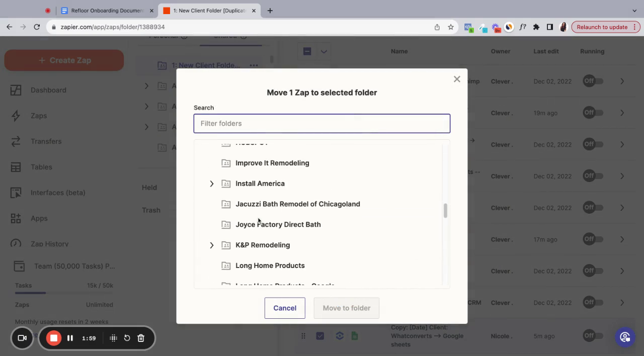
Task: Open Transfers in the sidebar
Action: click(x=46, y=141)
